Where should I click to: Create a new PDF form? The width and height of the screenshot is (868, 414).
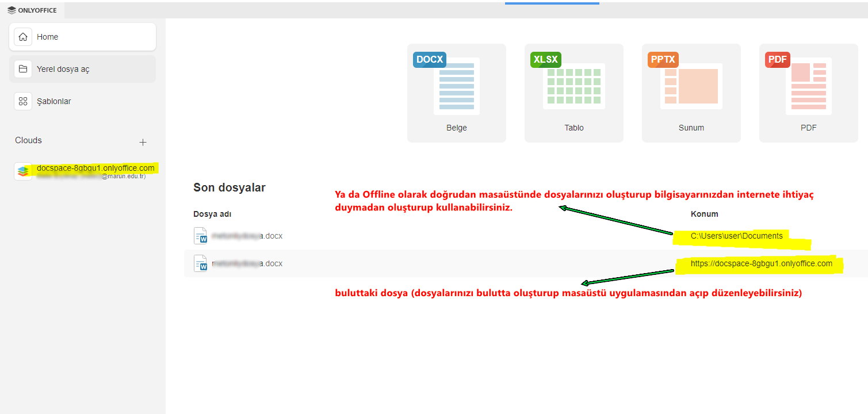[x=808, y=93]
